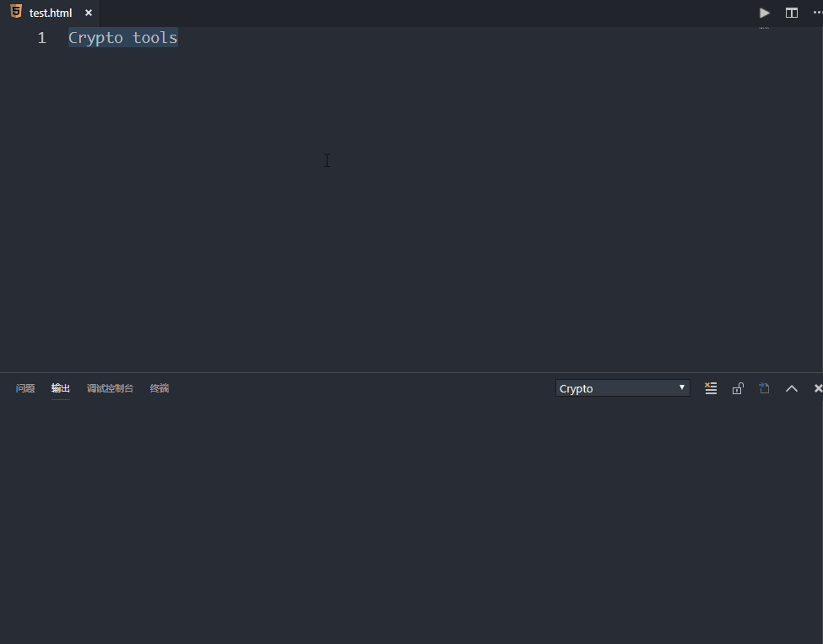Open the editor's more actions ellipsis
Image resolution: width=823 pixels, height=644 pixels.
pos(818,13)
